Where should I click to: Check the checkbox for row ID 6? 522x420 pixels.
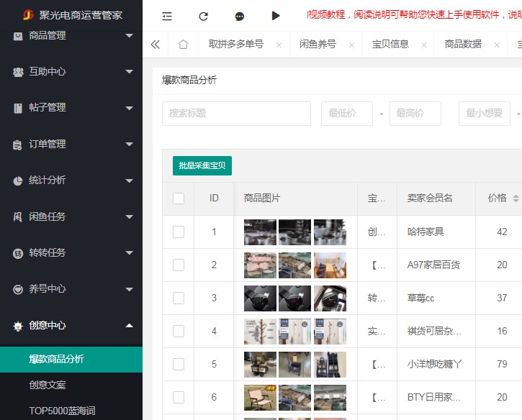coord(179,397)
